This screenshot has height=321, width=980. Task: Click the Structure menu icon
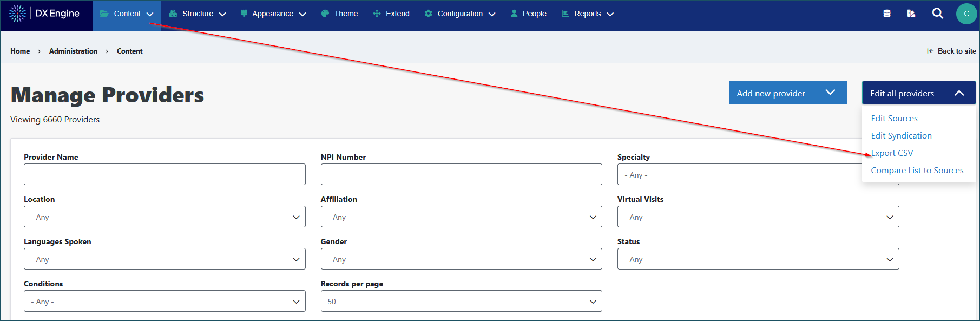(x=173, y=14)
